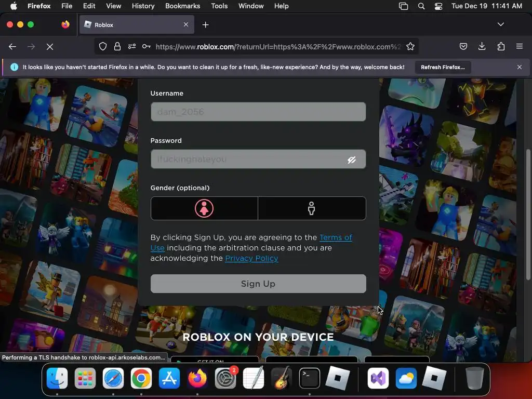The height and width of the screenshot is (399, 532).
Task: Open the Window menu
Action: (x=251, y=6)
